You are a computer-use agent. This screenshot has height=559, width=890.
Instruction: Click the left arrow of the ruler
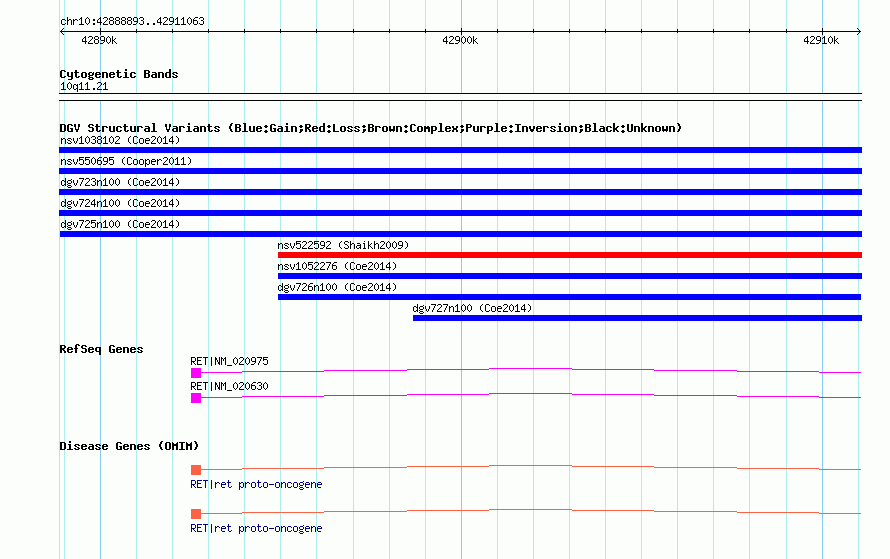62,32
